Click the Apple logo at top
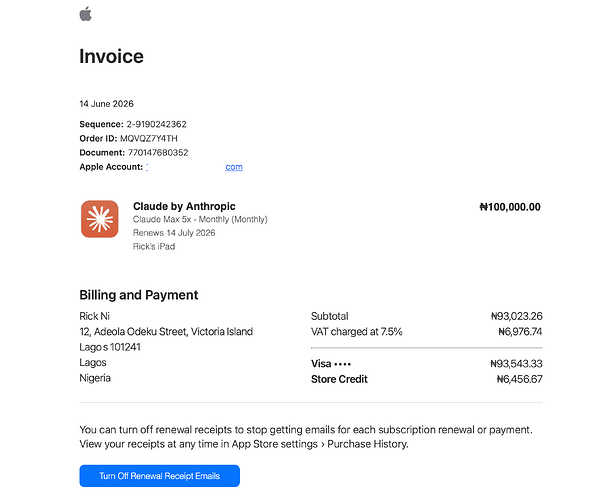 (86, 14)
